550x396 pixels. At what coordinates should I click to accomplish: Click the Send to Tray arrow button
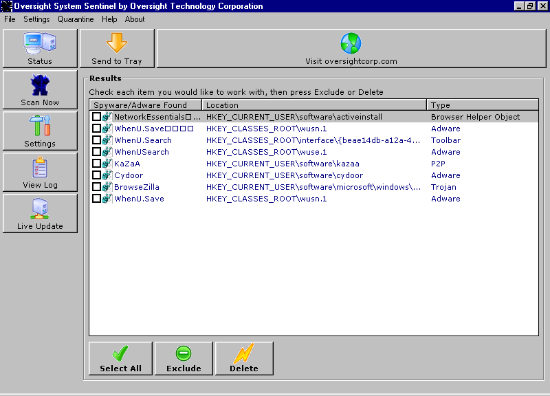tap(117, 48)
